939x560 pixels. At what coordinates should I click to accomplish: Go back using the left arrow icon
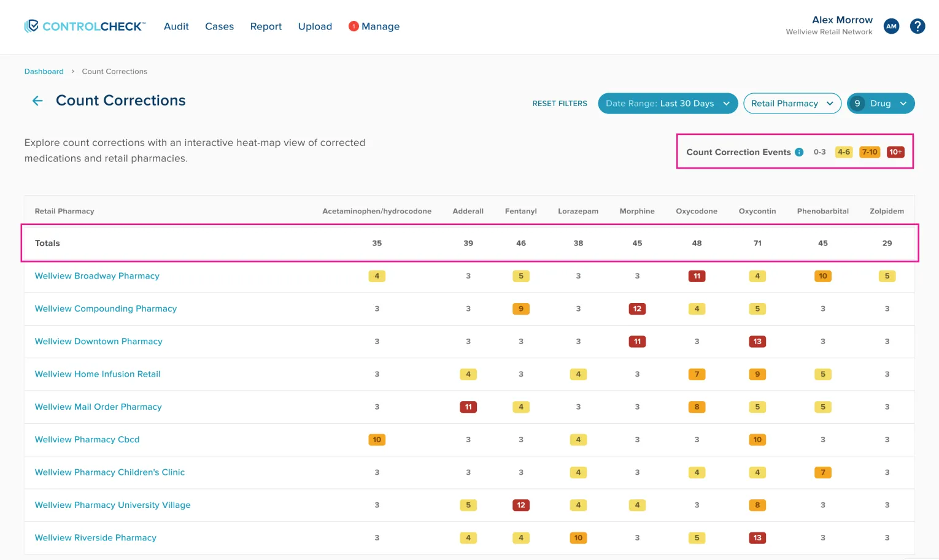37,101
